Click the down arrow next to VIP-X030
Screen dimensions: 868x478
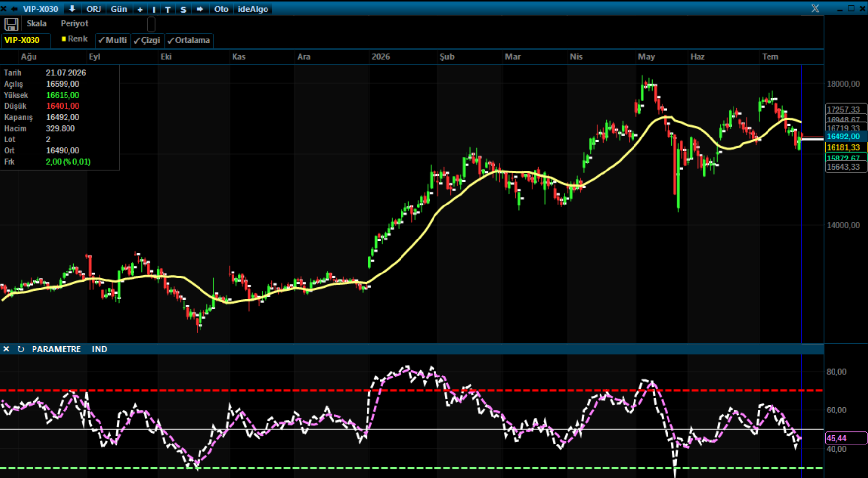72,9
